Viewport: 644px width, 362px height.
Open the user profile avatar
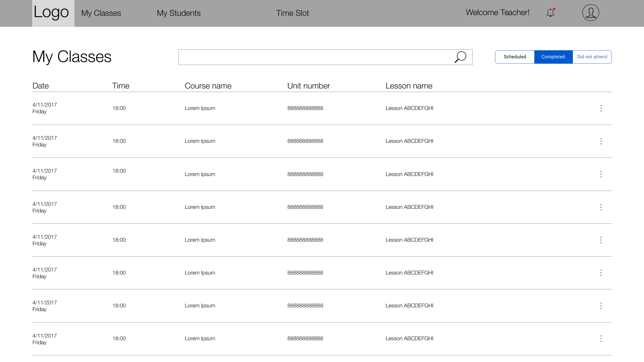pyautogui.click(x=591, y=13)
